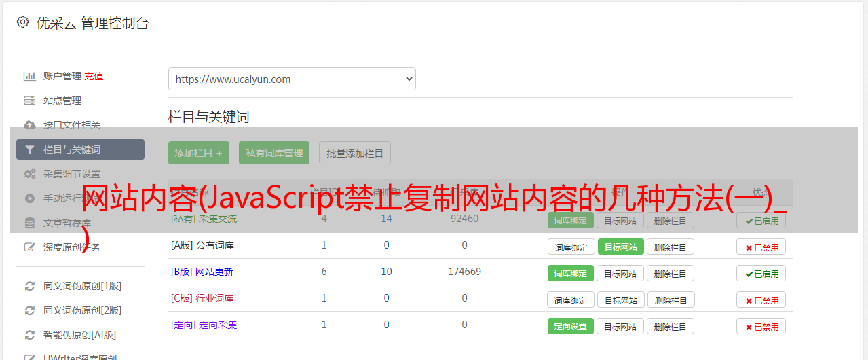
Task: Toggle 已禁用 status for 定向采集 row
Action: pyautogui.click(x=761, y=327)
